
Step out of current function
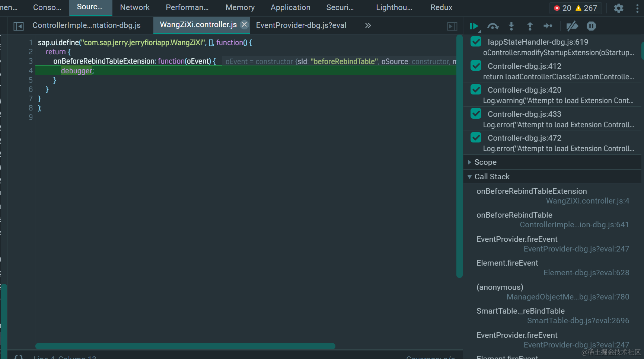[530, 26]
